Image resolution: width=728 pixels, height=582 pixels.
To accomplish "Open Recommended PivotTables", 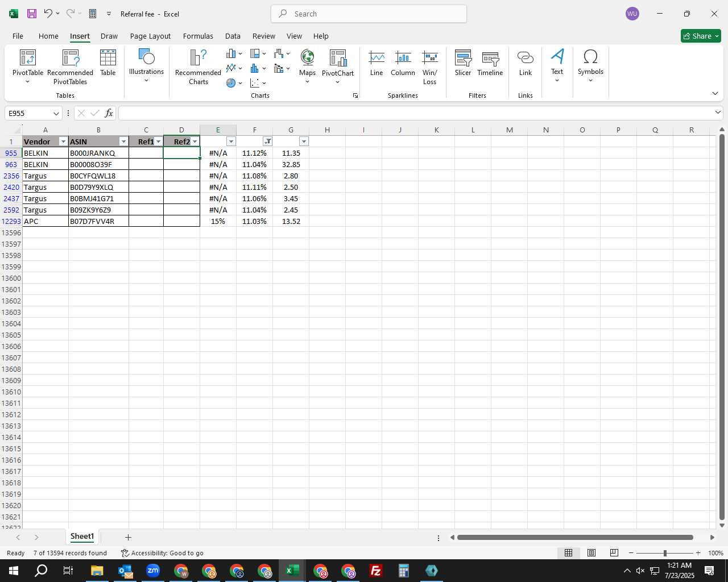I will point(71,66).
